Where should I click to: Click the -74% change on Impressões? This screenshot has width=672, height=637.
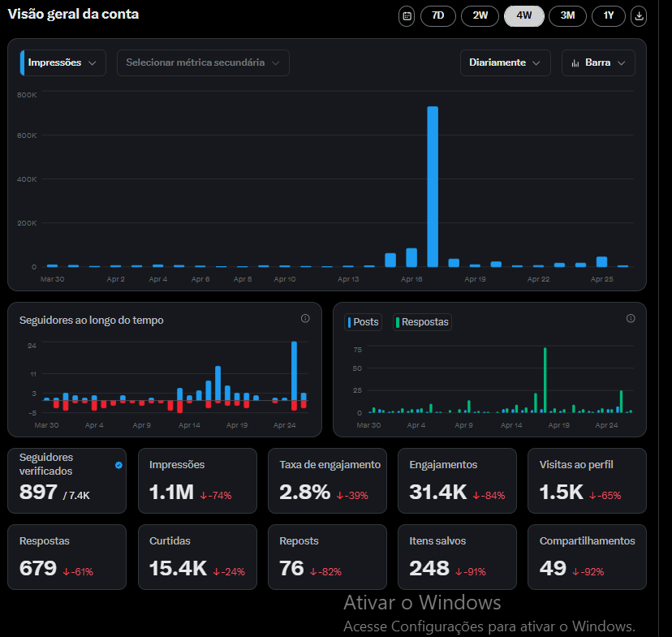coord(216,496)
